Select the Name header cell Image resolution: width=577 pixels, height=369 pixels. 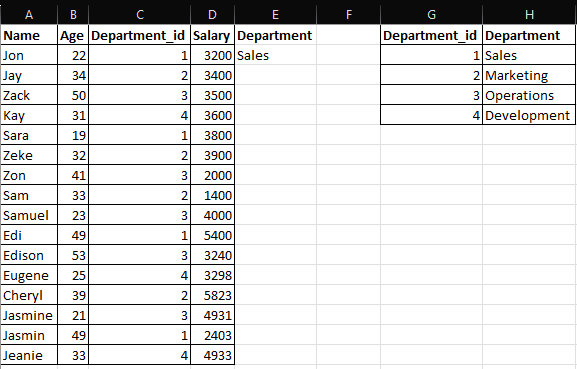click(29, 35)
